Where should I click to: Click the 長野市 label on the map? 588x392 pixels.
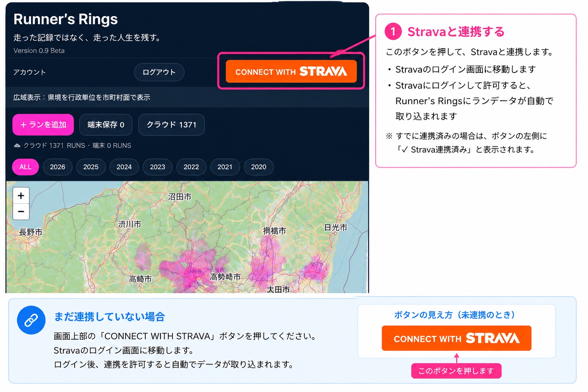click(x=31, y=232)
